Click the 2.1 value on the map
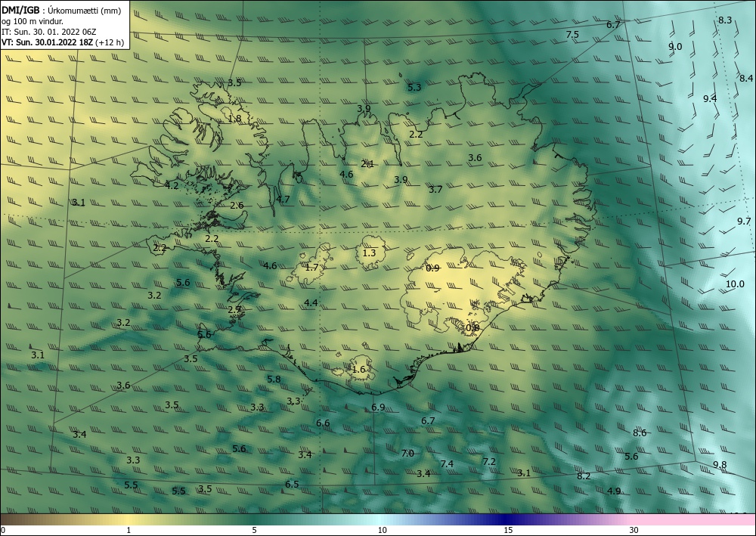This screenshot has width=756, height=536. 367,164
